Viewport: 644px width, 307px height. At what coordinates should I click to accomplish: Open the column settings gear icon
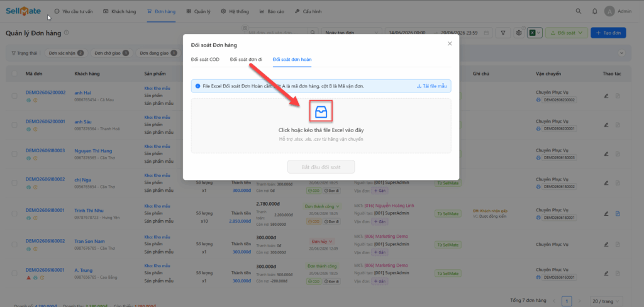(519, 33)
